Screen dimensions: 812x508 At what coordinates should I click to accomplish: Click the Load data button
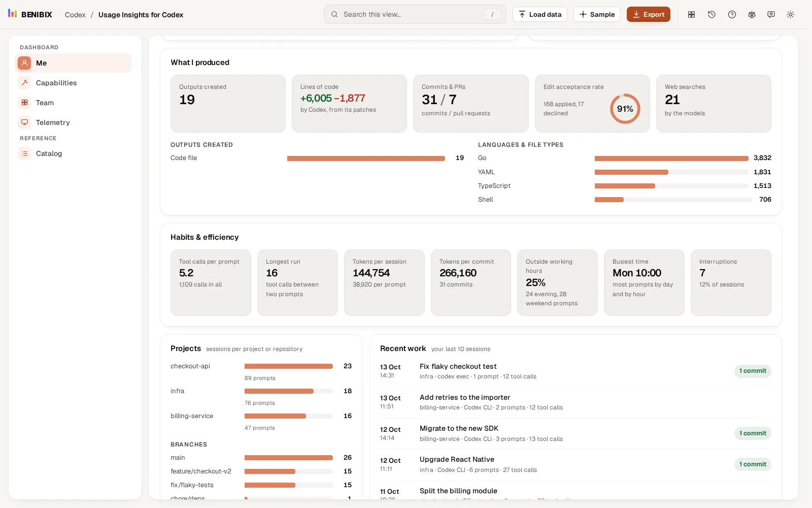540,14
